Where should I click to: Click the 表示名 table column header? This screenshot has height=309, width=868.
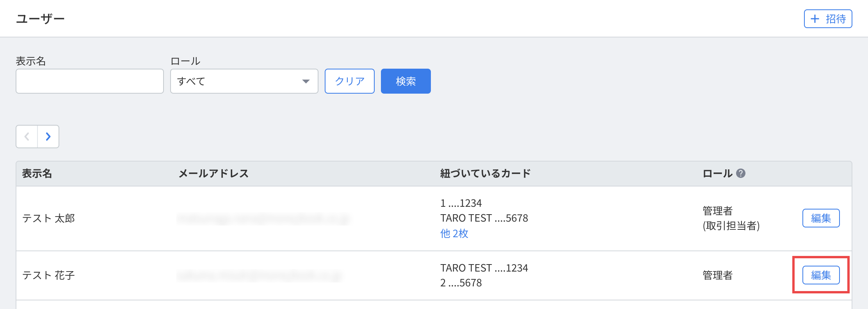(x=37, y=174)
